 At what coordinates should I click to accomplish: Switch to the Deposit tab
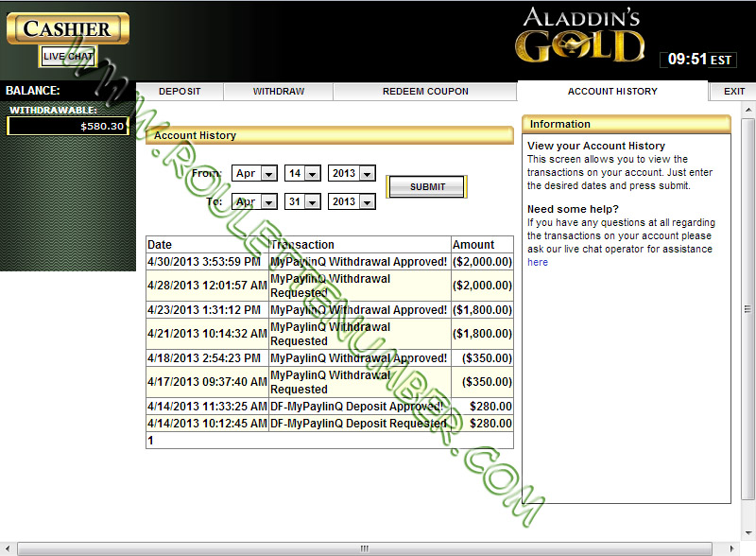[180, 91]
